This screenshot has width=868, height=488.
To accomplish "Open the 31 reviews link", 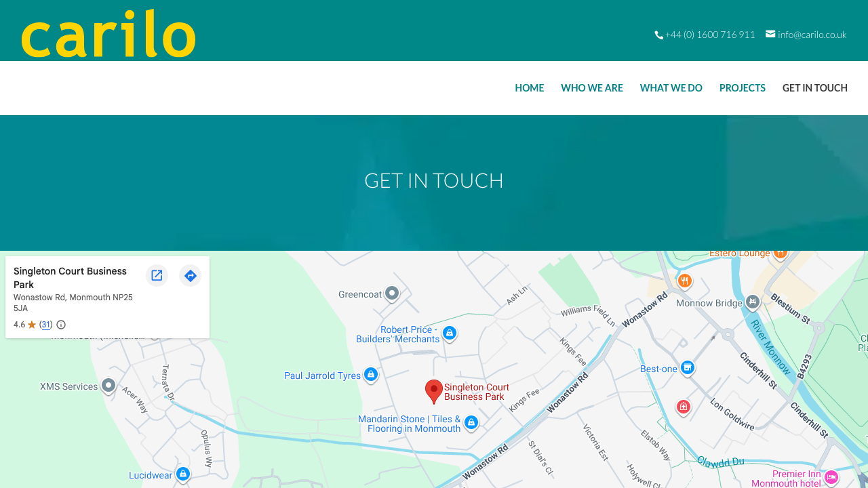I will [x=46, y=325].
